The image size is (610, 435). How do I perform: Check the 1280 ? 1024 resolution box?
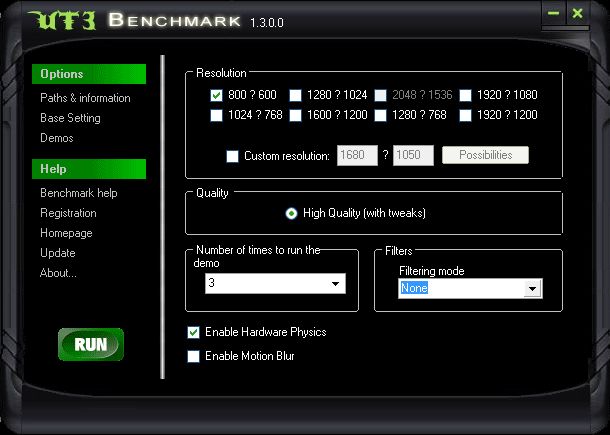296,96
